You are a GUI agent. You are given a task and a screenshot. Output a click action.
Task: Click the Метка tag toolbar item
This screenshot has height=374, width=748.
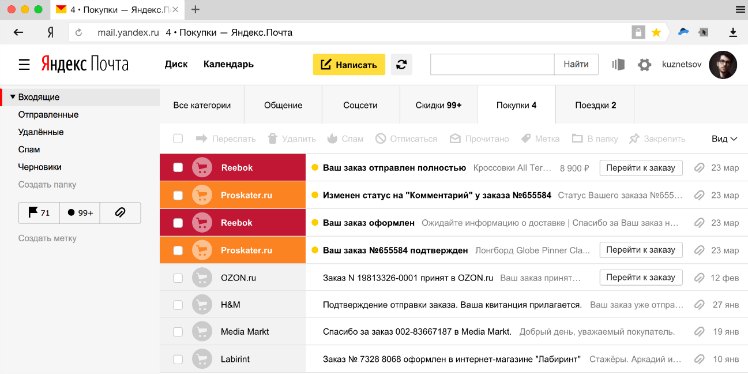tap(540, 139)
